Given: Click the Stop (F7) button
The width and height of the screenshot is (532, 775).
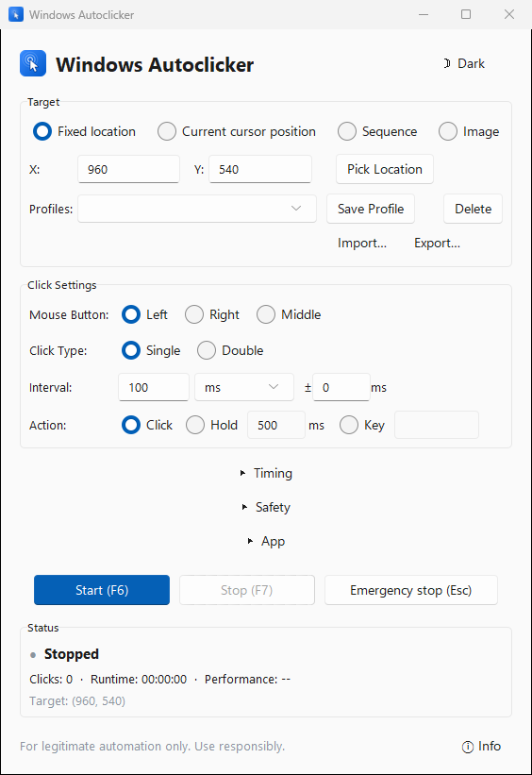Looking at the screenshot, I should click(x=247, y=590).
